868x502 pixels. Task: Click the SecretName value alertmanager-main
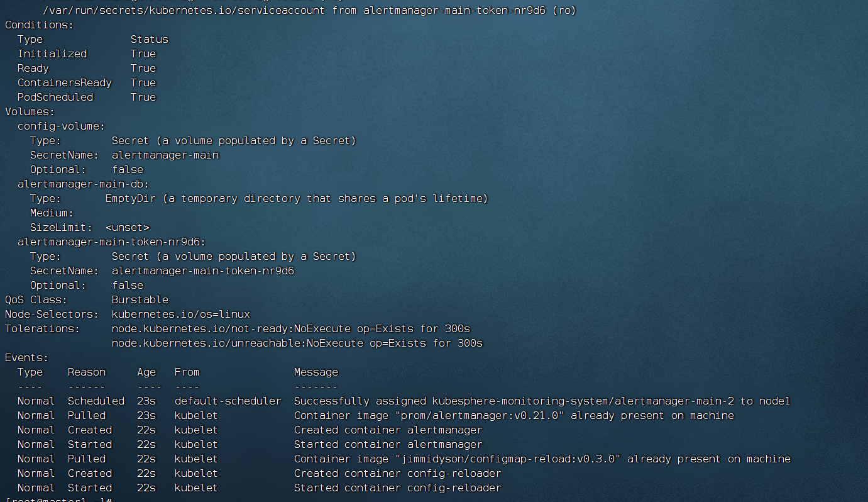tap(165, 155)
